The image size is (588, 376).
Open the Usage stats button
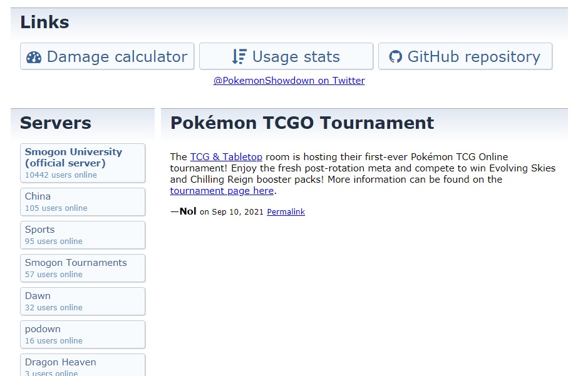click(x=286, y=56)
